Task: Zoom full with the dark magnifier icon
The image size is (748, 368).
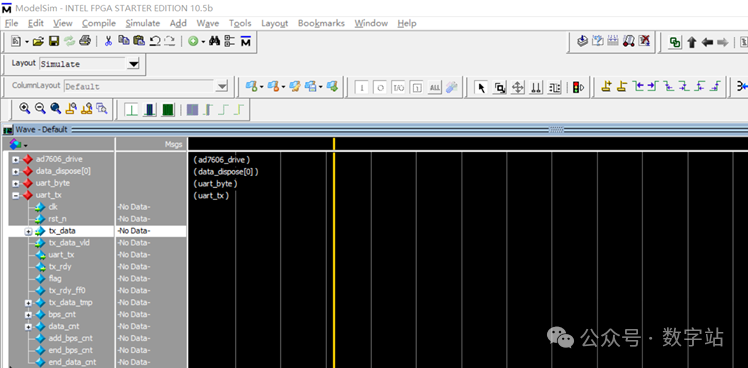Action: [56, 109]
